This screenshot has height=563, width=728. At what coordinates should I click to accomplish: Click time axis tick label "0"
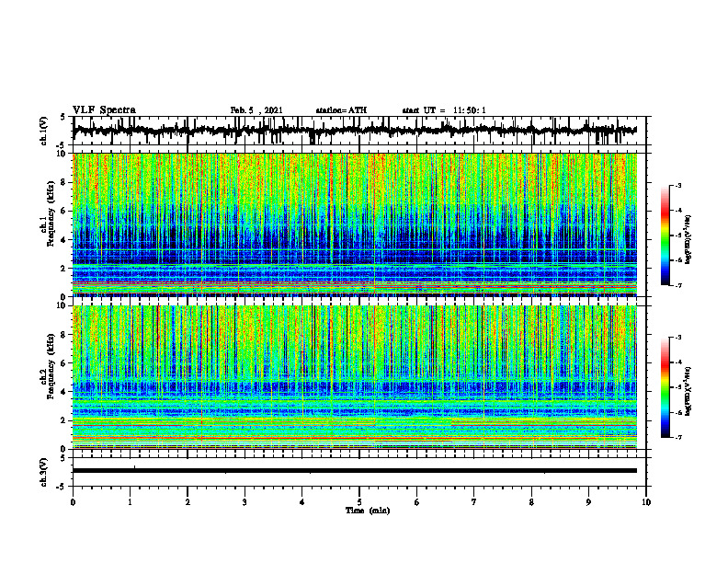(73, 502)
